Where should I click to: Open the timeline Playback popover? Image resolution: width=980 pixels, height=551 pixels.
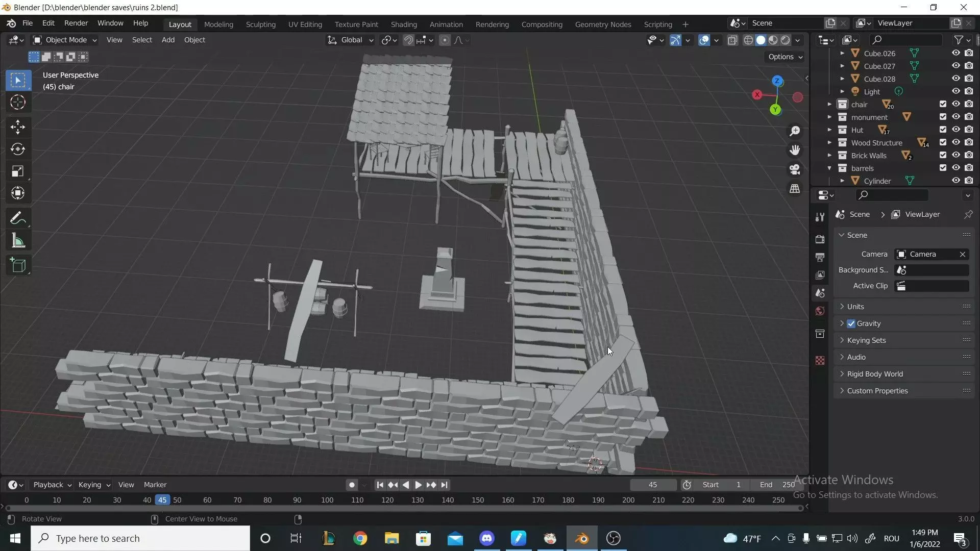[x=52, y=485]
